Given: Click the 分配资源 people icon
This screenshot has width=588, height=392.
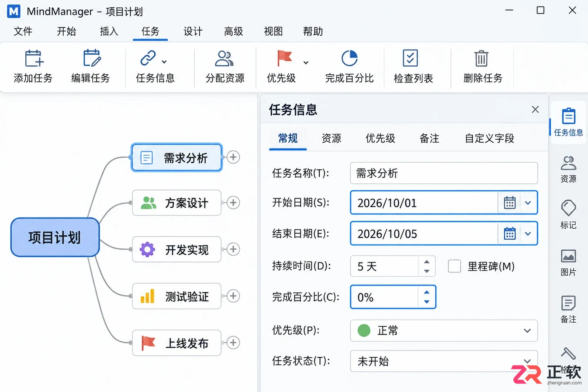Looking at the screenshot, I should click(x=224, y=58).
